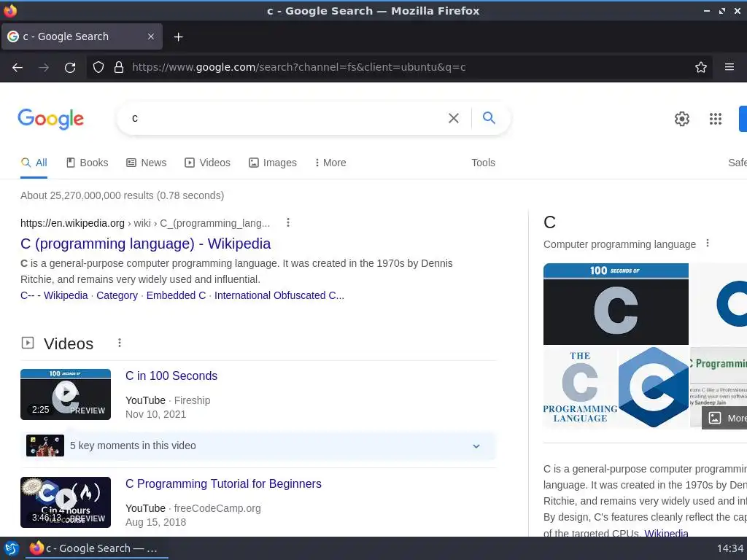Open a new tab with the plus icon
The width and height of the screenshot is (747, 560).
[x=178, y=36]
